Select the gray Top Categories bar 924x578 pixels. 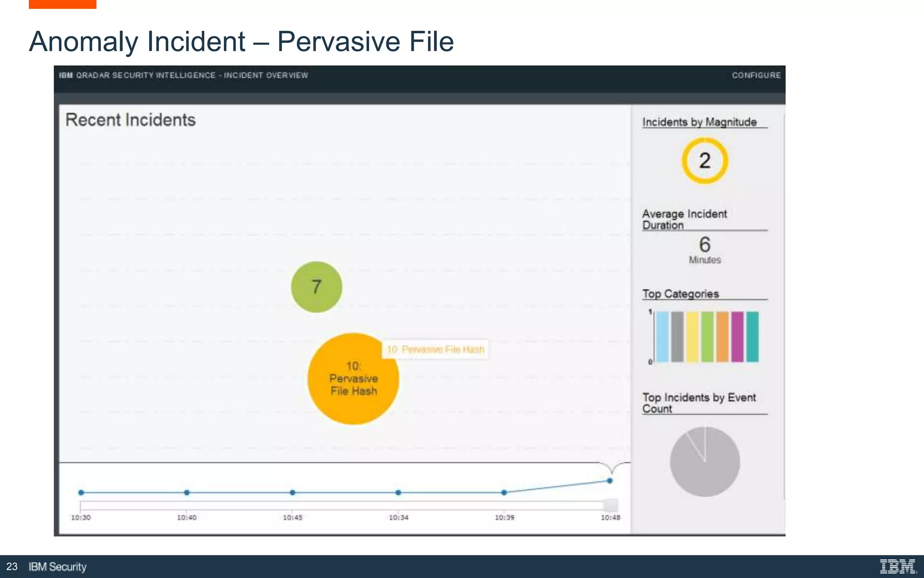pyautogui.click(x=677, y=337)
